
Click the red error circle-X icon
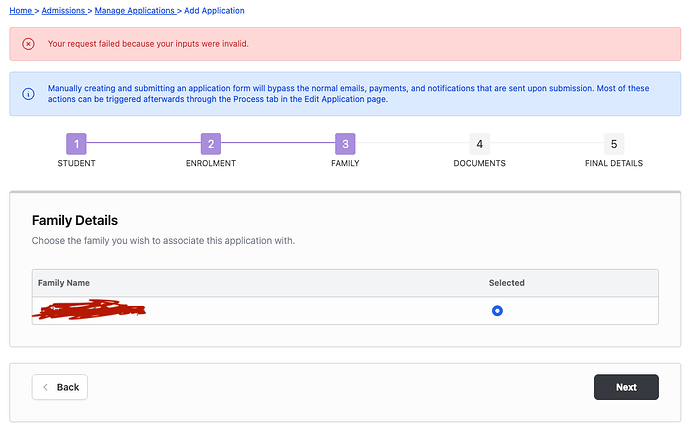point(28,44)
